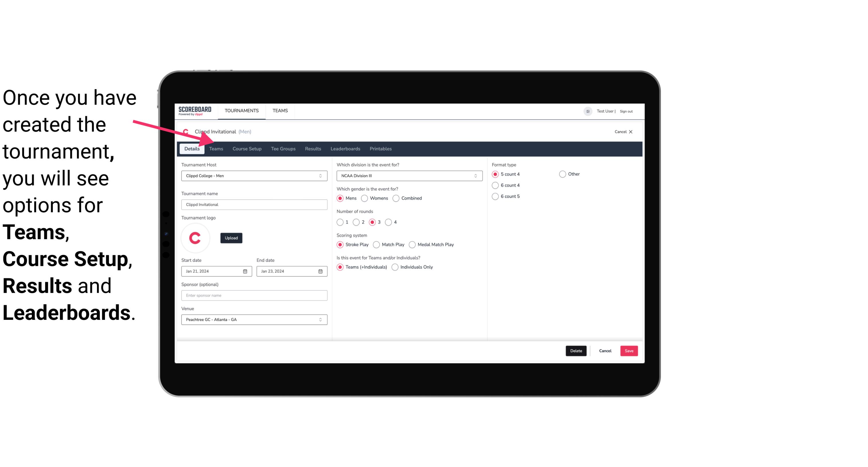The width and height of the screenshot is (868, 467).
Task: Click the calendar icon for start date
Action: [246, 271]
